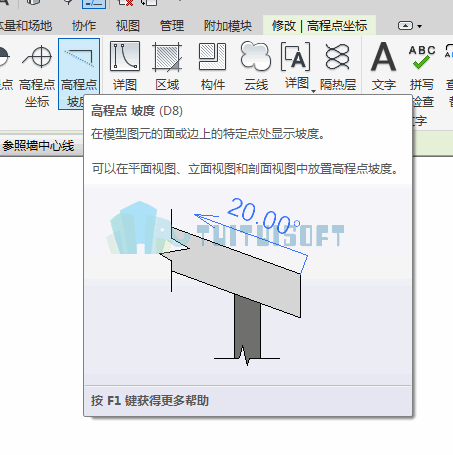This screenshot has height=455, width=453.
Task: Choose the 区域 region tool
Action: 167,66
